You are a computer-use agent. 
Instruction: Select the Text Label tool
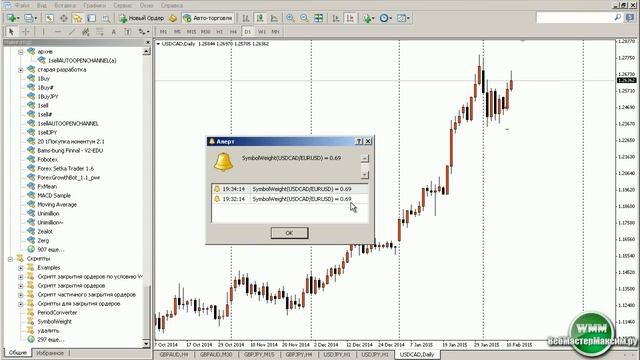pyautogui.click(x=128, y=31)
